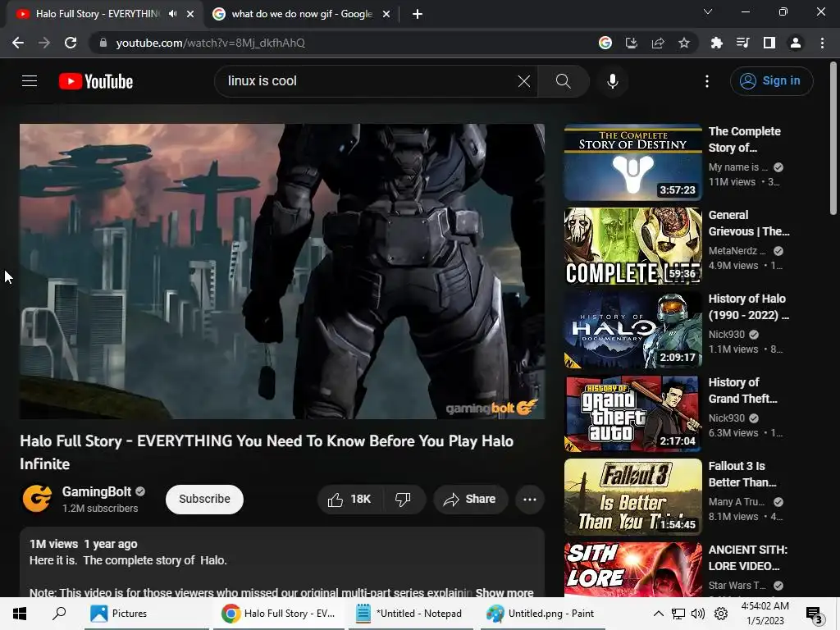This screenshot has width=840, height=630.
Task: Click the Share button
Action: coord(470,500)
